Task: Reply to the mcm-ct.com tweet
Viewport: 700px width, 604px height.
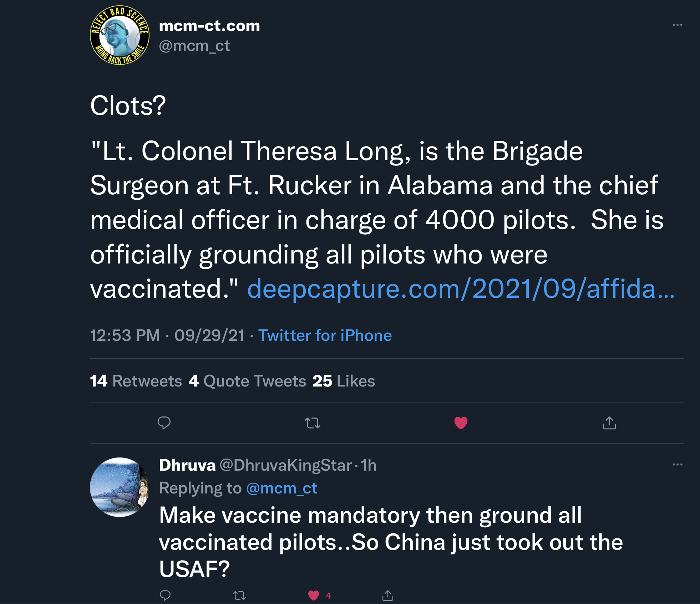Action: (x=164, y=423)
